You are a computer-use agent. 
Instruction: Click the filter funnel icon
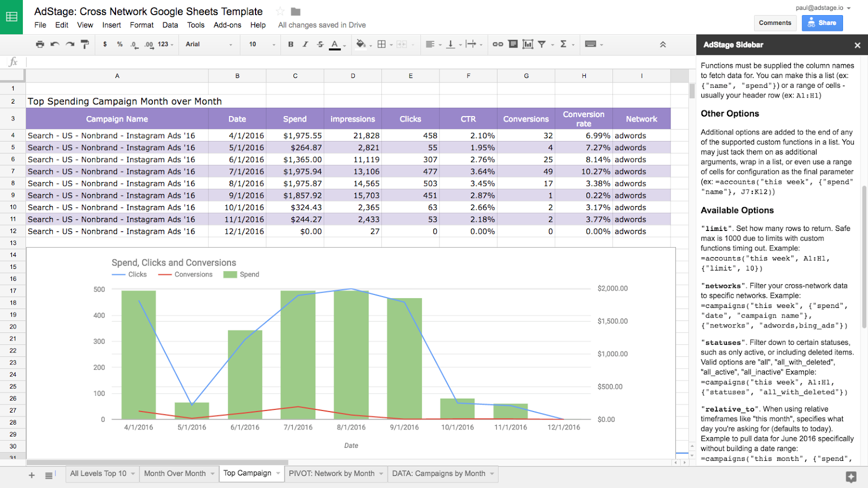point(542,44)
